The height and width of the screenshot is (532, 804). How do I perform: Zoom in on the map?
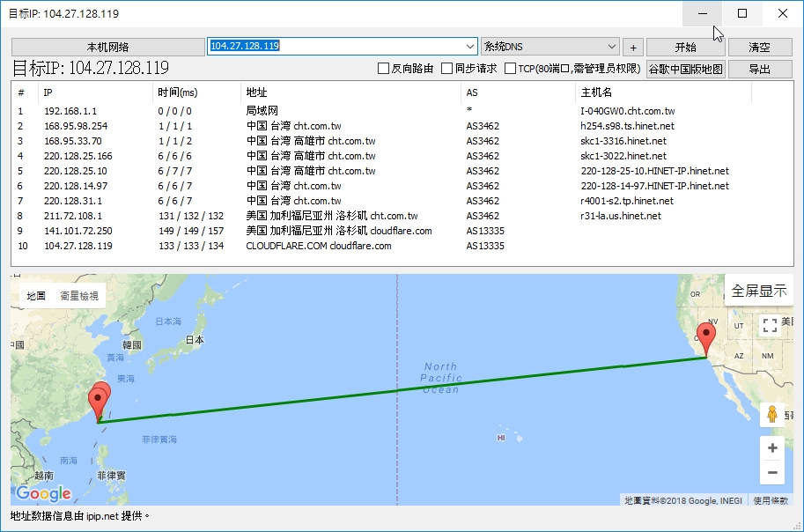coord(772,448)
